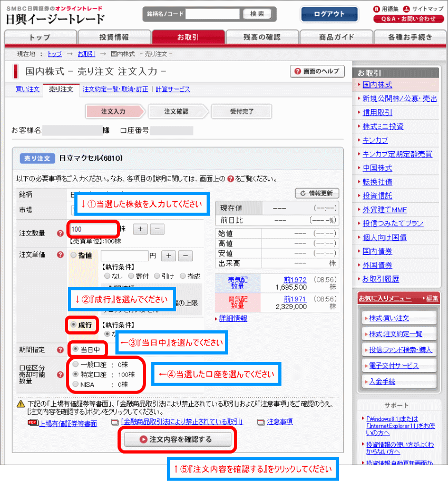Click the help icon beside 注文数量
Screen dimensions: 448x481
[60, 233]
